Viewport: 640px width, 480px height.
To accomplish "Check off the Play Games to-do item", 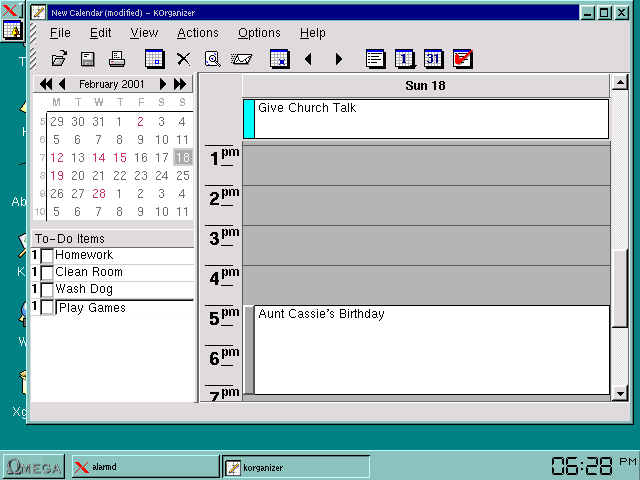I will coord(47,307).
